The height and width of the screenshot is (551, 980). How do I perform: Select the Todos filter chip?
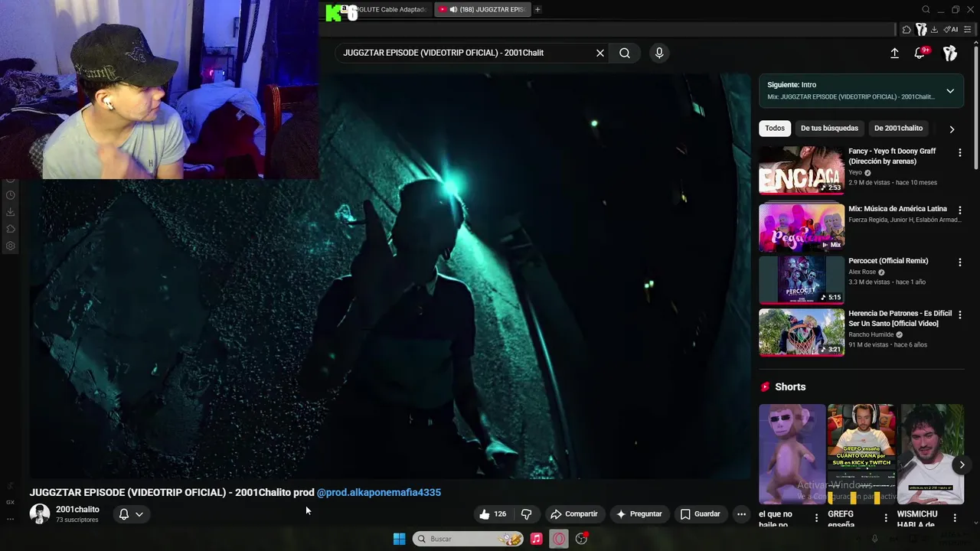775,128
